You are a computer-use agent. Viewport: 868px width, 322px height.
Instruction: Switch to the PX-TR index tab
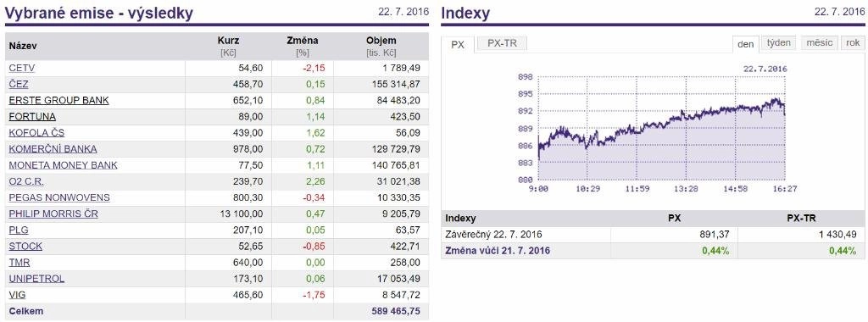[x=502, y=43]
